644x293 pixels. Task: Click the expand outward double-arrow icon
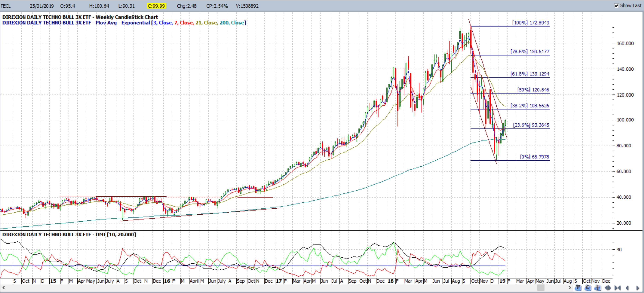[608, 288]
